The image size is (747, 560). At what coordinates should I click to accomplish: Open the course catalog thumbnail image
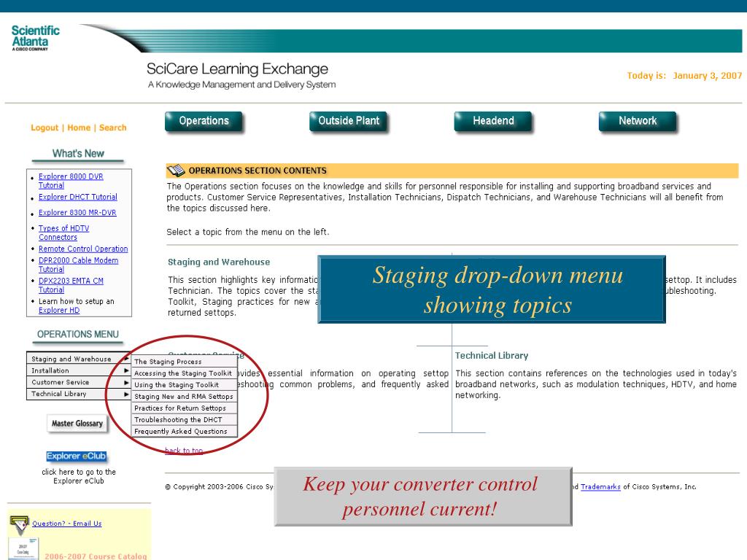[x=23, y=548]
